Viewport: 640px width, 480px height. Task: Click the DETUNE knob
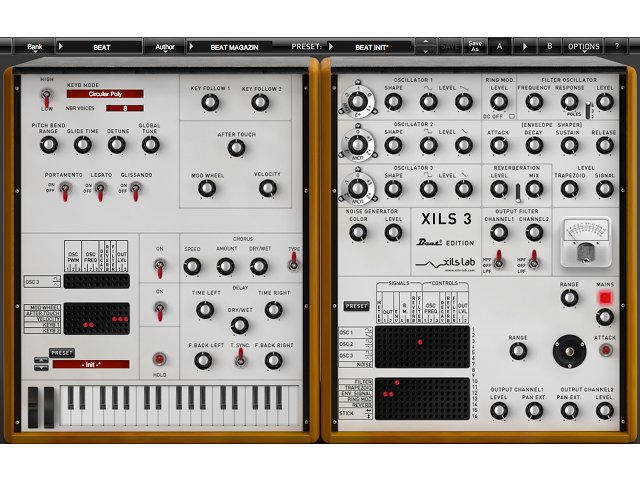click(x=116, y=144)
